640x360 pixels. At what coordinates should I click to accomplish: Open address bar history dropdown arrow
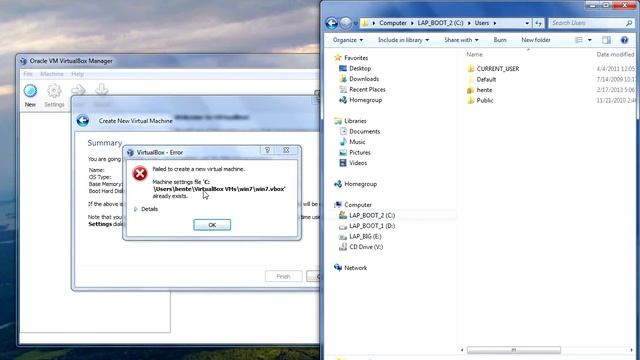coord(527,23)
